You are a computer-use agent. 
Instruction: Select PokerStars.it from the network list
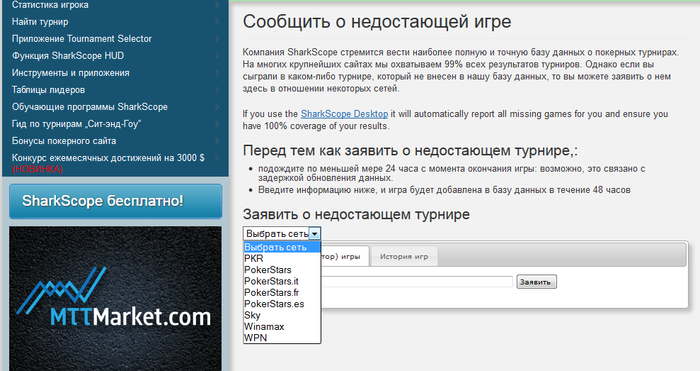[x=282, y=281]
